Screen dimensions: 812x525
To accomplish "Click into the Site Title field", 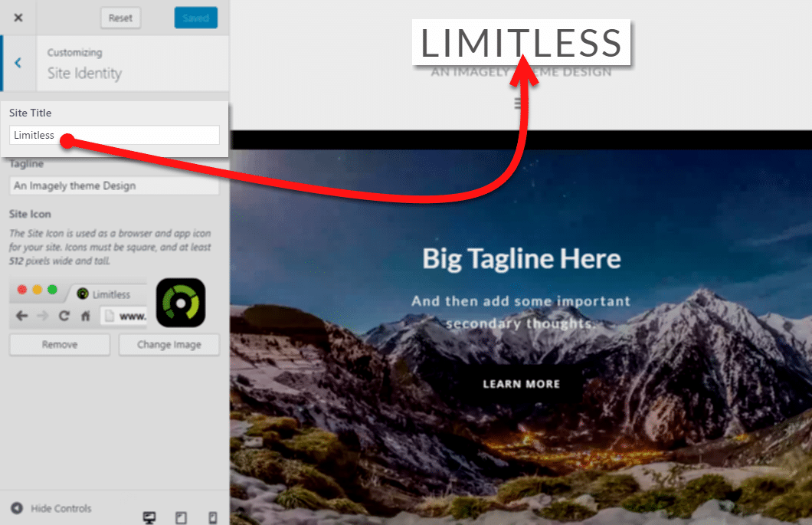I will [114, 135].
